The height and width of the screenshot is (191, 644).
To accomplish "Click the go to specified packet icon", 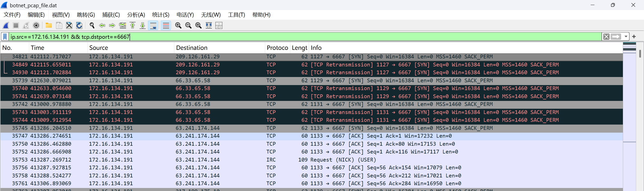I will pyautogui.click(x=123, y=25).
